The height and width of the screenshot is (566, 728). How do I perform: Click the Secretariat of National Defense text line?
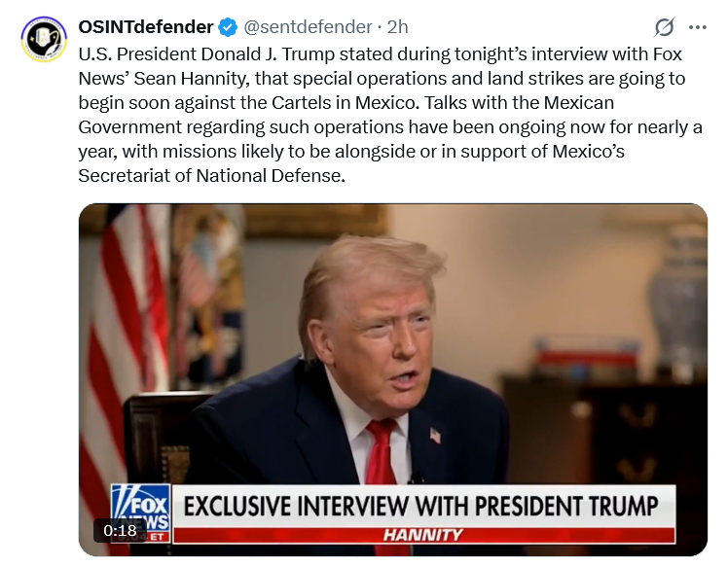tap(212, 176)
